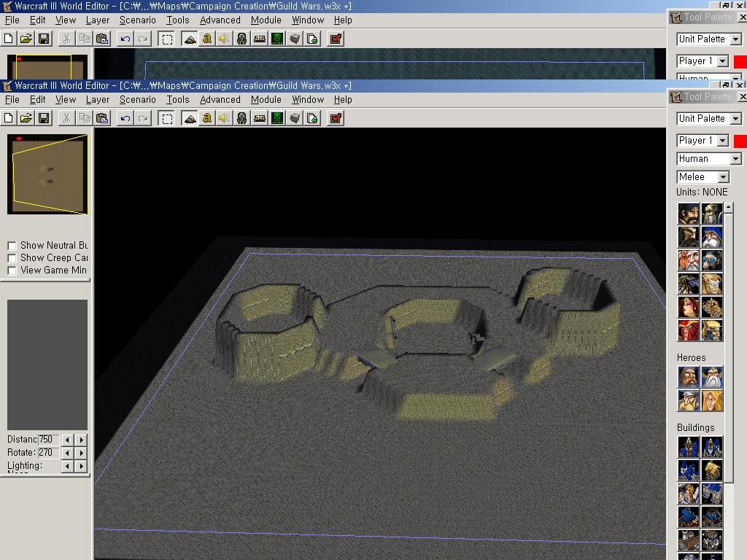Click Paste clipboard icon in front window toolbar
Viewport: 747px width, 560px height.
click(x=102, y=118)
